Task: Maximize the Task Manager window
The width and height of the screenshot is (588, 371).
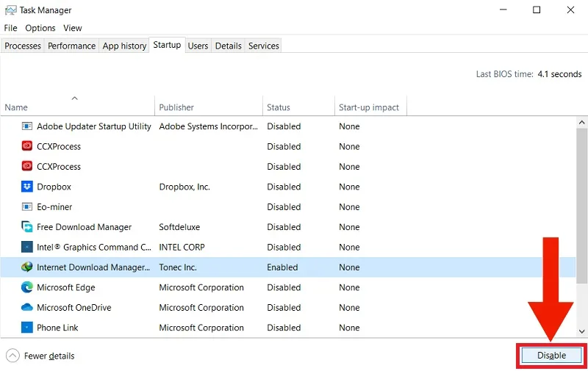Action: click(537, 10)
